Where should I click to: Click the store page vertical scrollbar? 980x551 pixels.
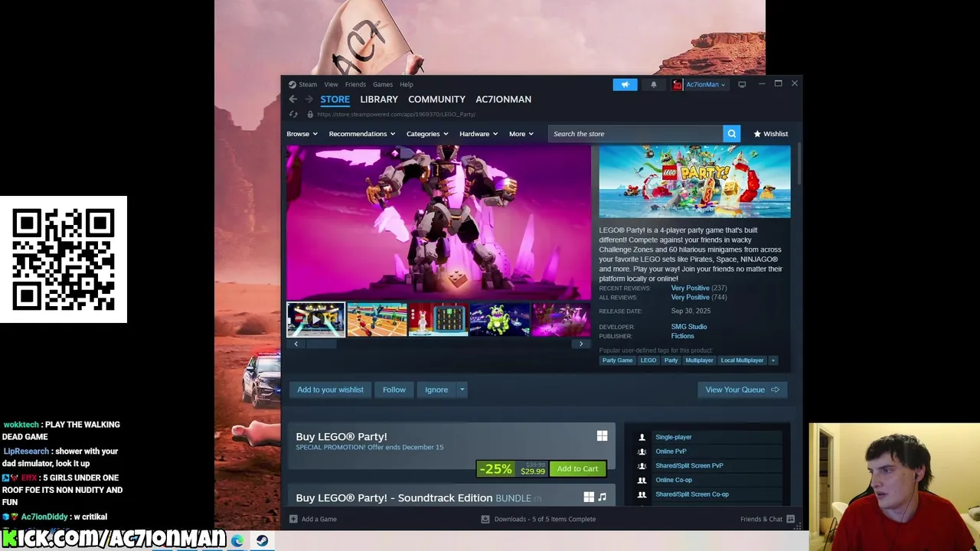[798, 164]
